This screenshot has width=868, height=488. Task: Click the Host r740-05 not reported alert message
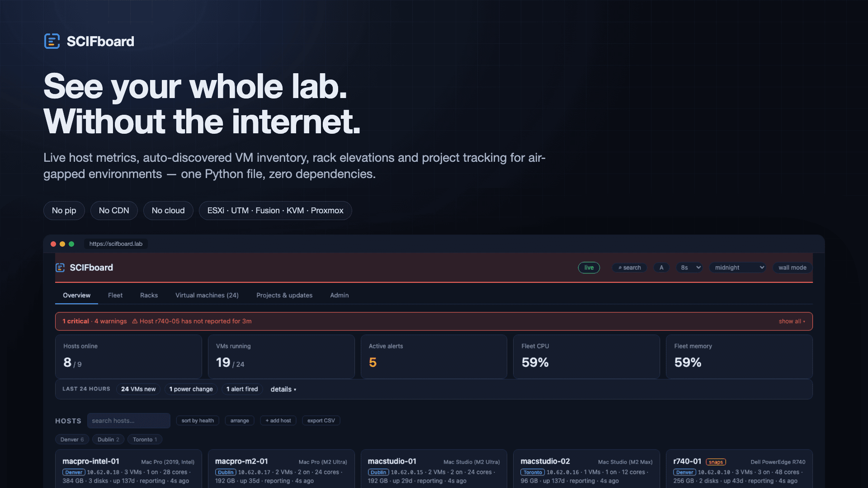196,321
